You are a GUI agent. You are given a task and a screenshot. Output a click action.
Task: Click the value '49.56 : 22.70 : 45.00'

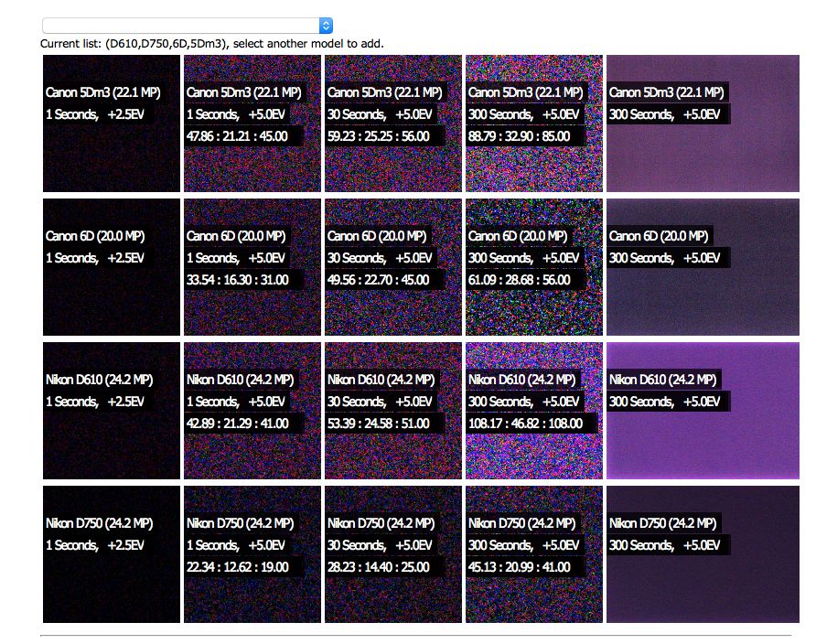379,280
